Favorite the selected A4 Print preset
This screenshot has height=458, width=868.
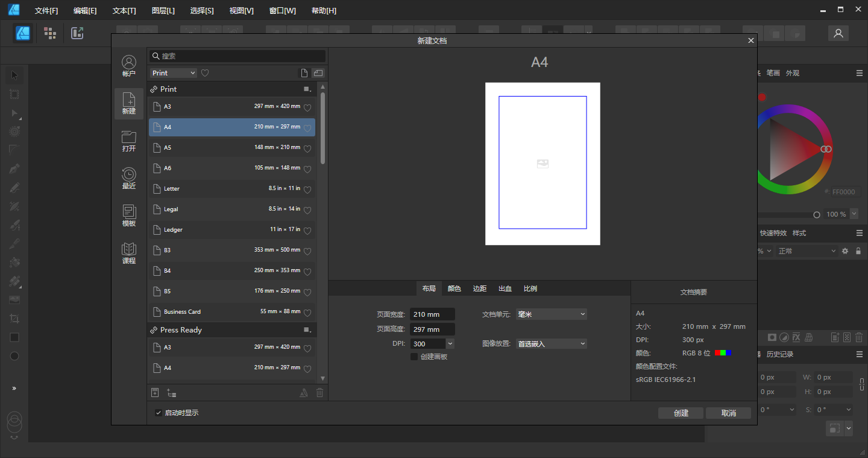(x=307, y=129)
